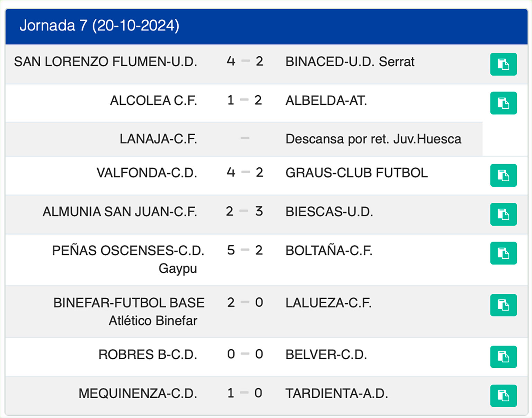
Task: Select ALCOLEA C.F. team name
Action: pos(153,101)
